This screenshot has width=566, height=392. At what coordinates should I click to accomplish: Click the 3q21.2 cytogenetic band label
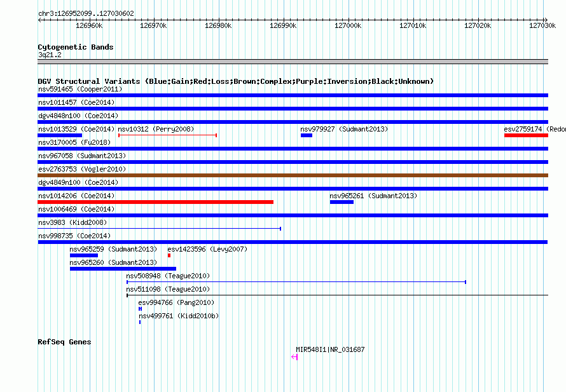[x=50, y=55]
